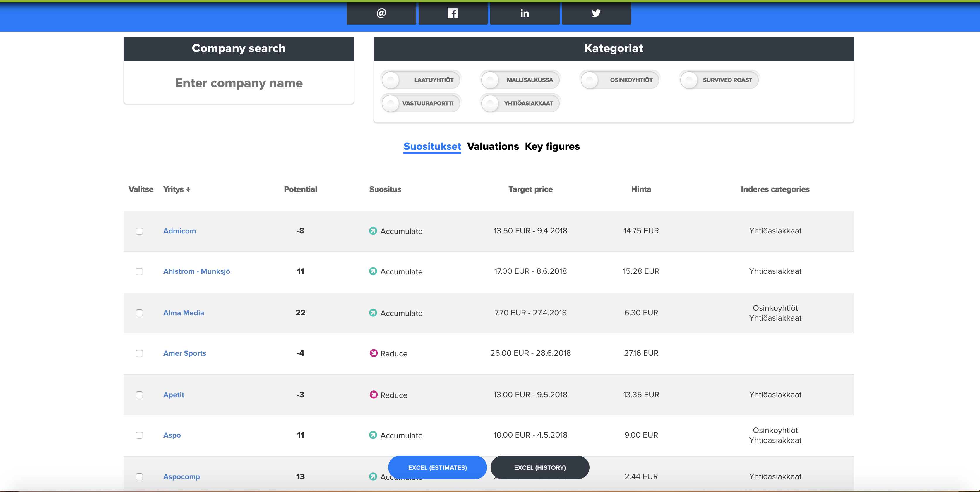Share on LinkedIn icon
Viewport: 980px width, 492px height.
pyautogui.click(x=524, y=13)
